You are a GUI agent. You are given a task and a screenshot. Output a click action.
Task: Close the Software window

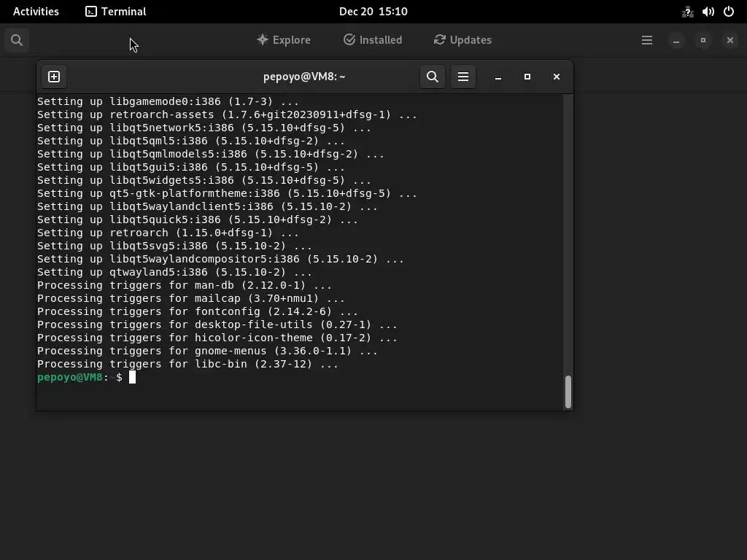pos(729,41)
